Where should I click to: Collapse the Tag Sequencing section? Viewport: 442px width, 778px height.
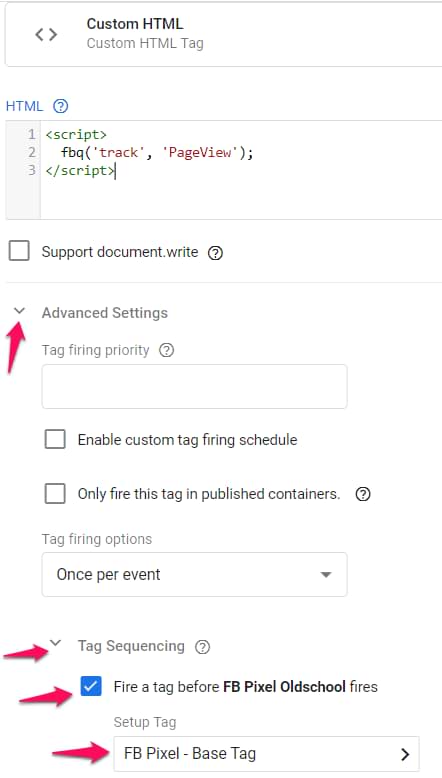coord(56,644)
